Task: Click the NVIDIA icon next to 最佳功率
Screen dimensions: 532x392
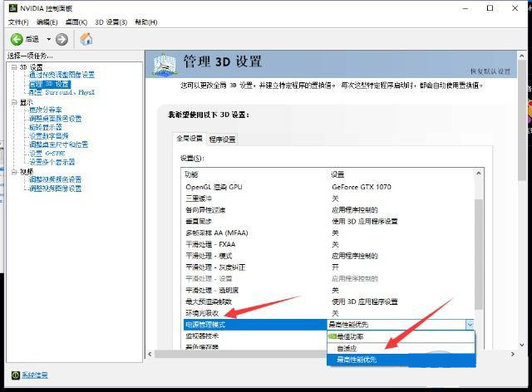Action: click(x=332, y=336)
